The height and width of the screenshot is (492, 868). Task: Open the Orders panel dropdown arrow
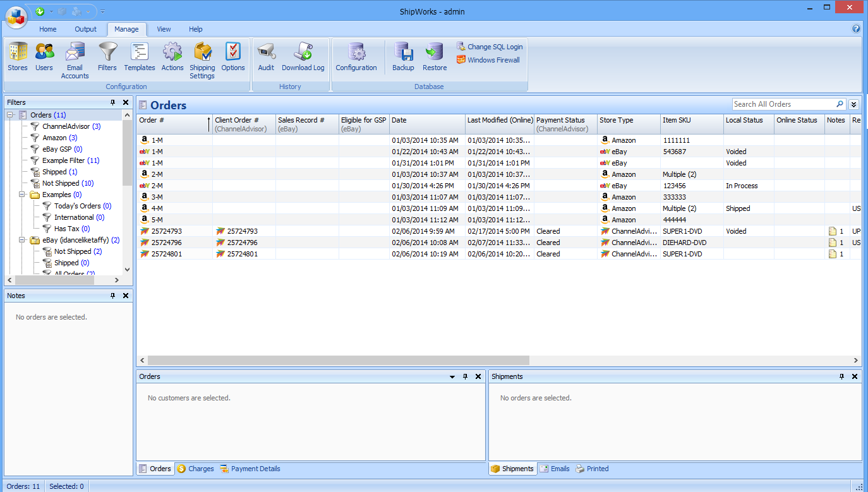click(x=452, y=376)
